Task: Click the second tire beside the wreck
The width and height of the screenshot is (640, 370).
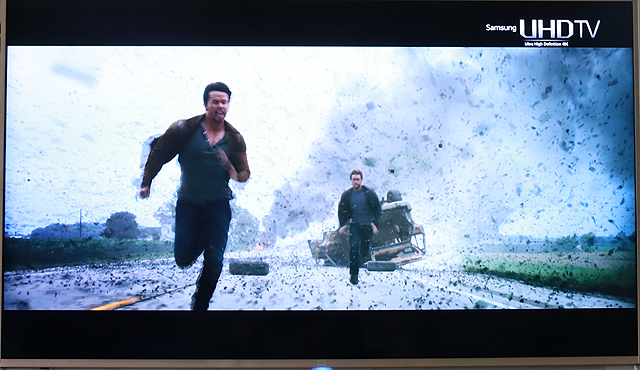Action: click(x=381, y=266)
